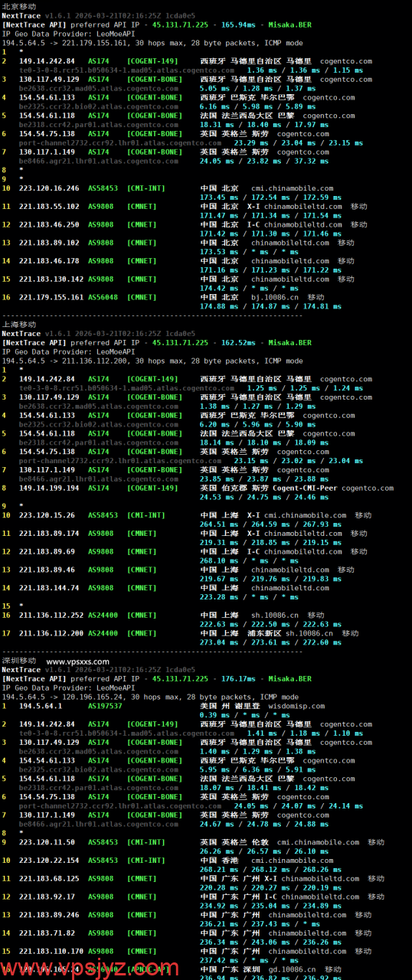Select the 深圳移动 section heading
The height and width of the screenshot is (980, 412).
pos(19,661)
